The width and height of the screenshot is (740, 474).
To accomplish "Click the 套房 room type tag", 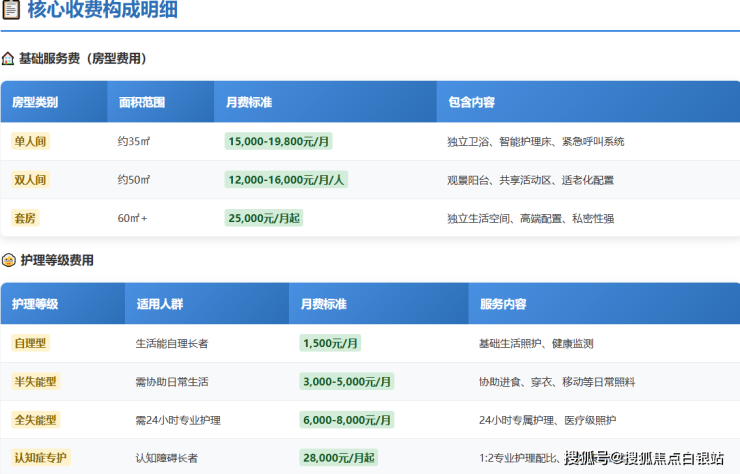I will 26,218.
